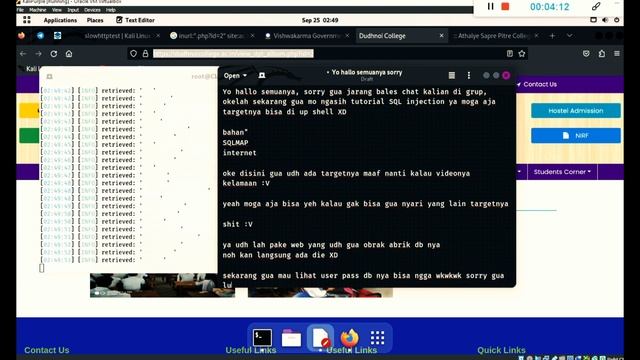Close the Dudhnoi College tab
This screenshot has width=640, height=360.
click(x=441, y=36)
